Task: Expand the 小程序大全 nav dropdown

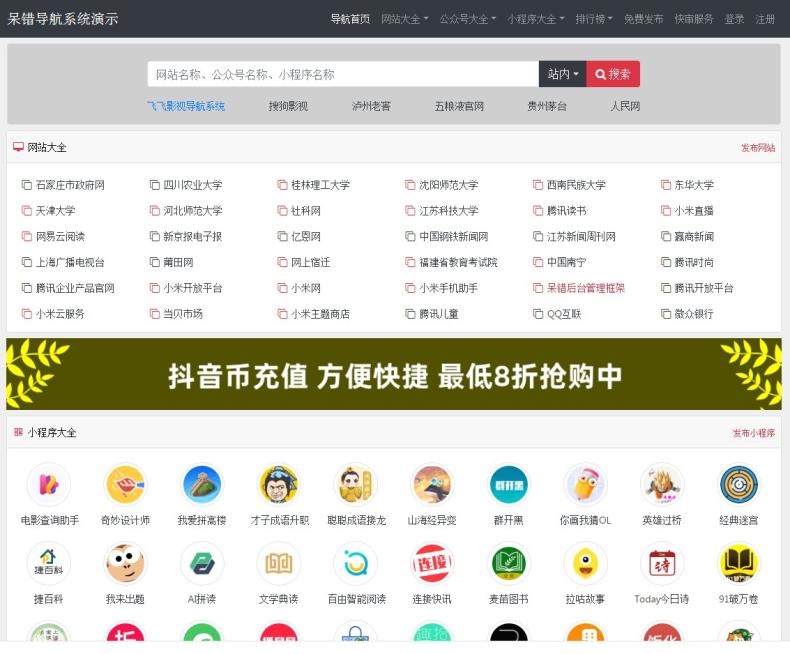Action: click(536, 19)
